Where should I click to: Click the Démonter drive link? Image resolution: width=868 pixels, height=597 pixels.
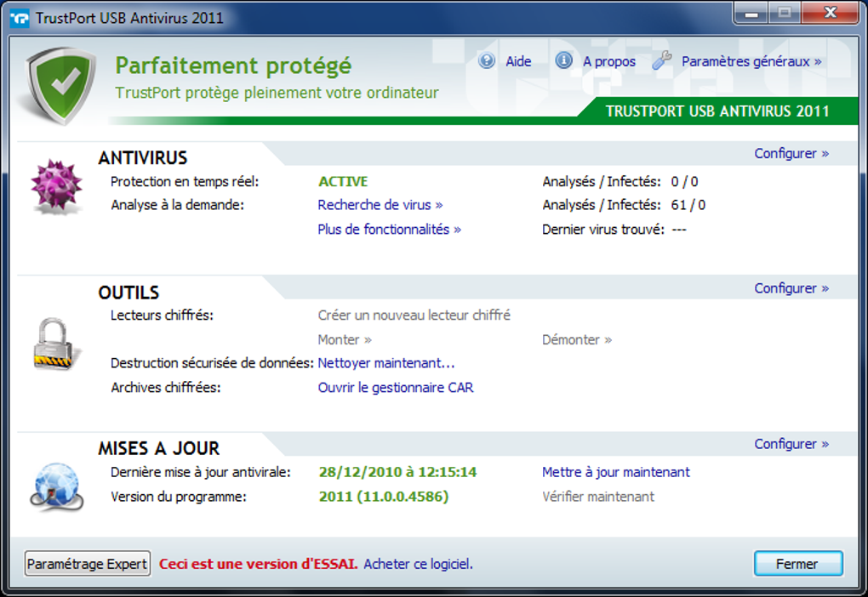[577, 339]
